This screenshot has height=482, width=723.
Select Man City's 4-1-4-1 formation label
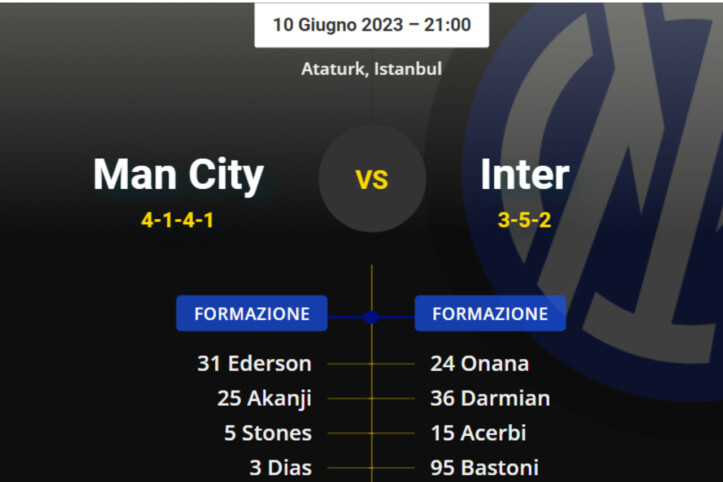pyautogui.click(x=178, y=220)
